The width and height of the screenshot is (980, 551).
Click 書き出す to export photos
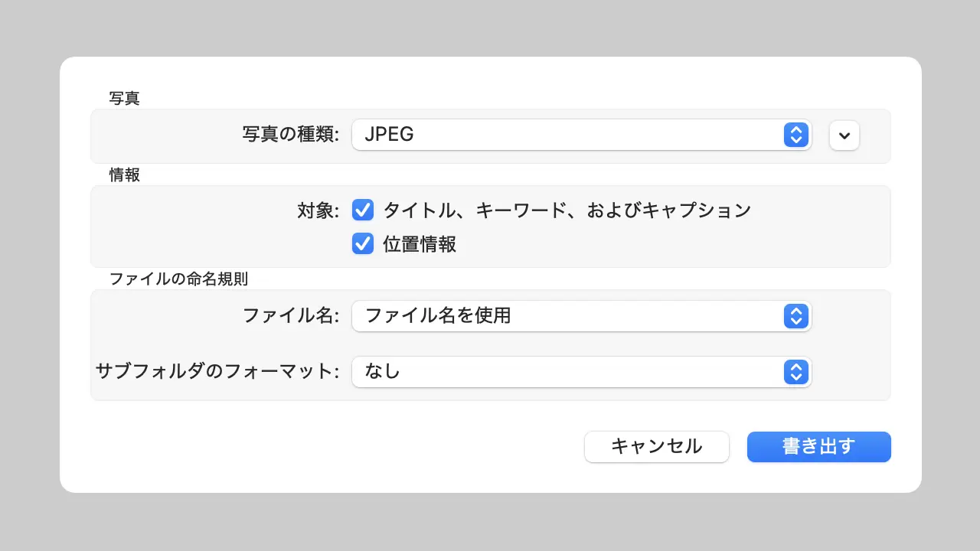818,447
